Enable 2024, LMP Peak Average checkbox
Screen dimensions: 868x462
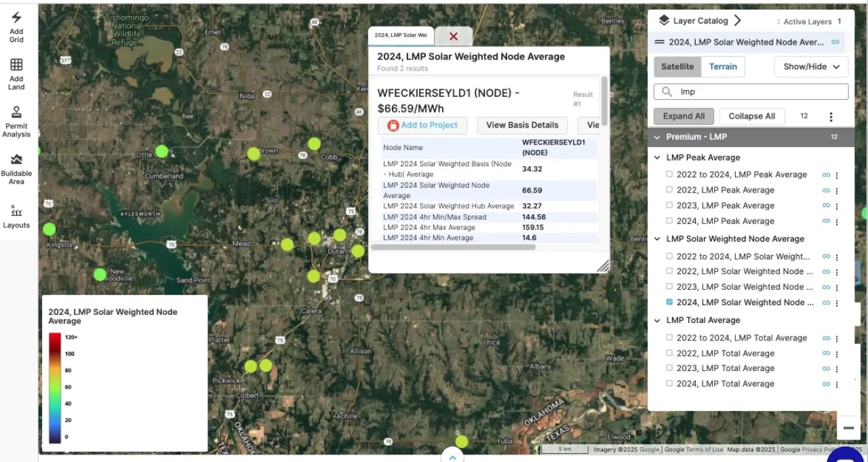click(x=669, y=220)
